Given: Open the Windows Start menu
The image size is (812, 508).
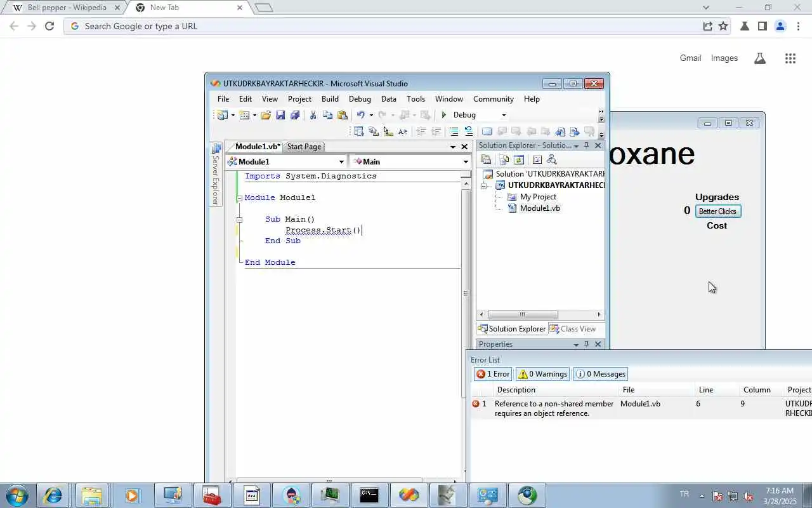Looking at the screenshot, I should coord(16,495).
